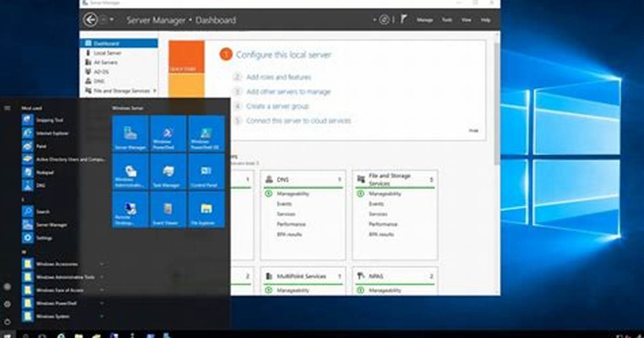Expand the Windows System folder
The height and width of the screenshot is (338, 644).
[64, 316]
